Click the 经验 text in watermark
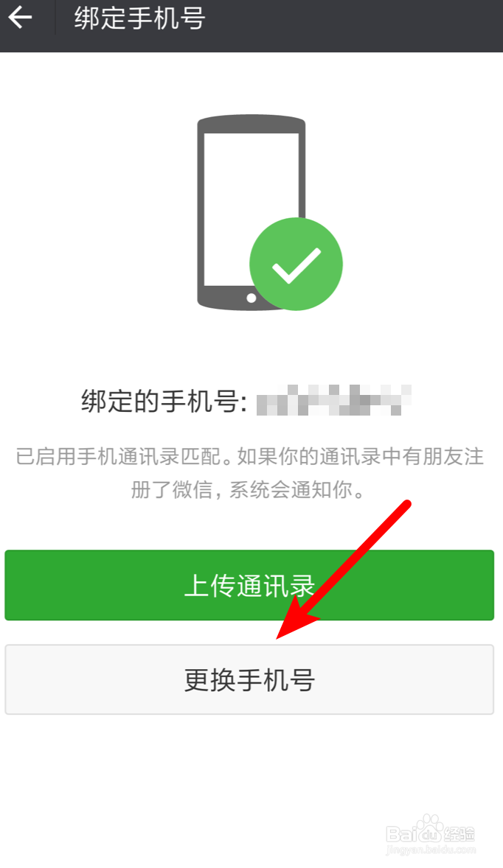Screen dimensions: 503x868 [x=459, y=833]
